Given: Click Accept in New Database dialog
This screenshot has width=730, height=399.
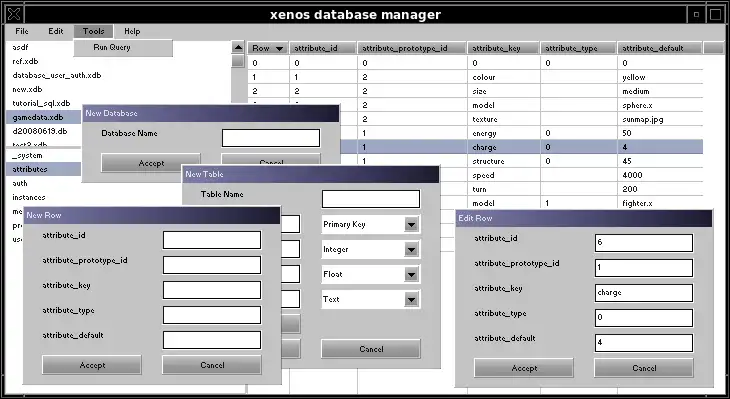Looking at the screenshot, I should [151, 163].
